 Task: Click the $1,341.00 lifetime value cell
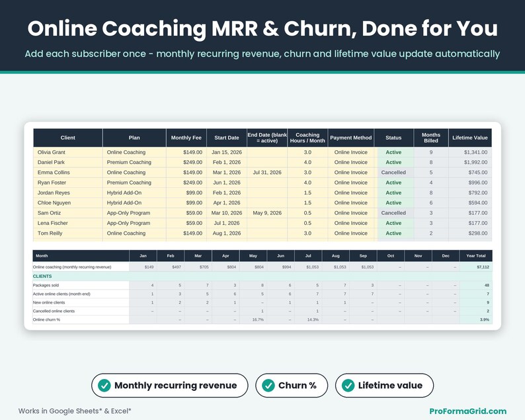[470, 152]
